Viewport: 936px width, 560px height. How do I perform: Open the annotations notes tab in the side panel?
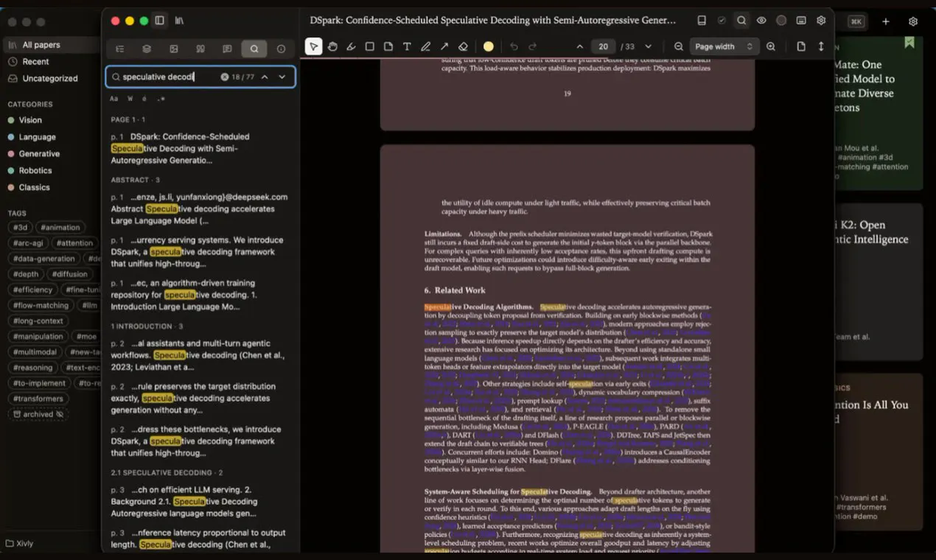[227, 49]
